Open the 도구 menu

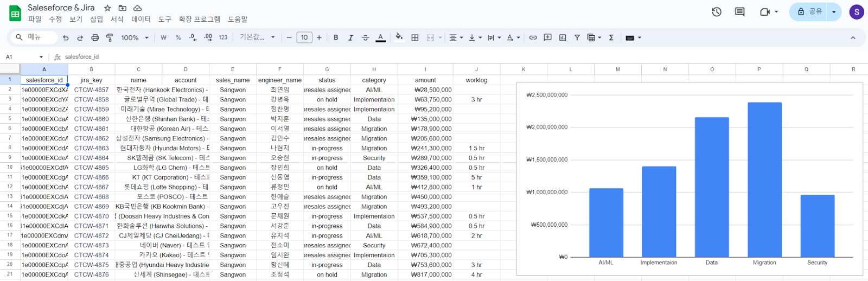click(165, 19)
